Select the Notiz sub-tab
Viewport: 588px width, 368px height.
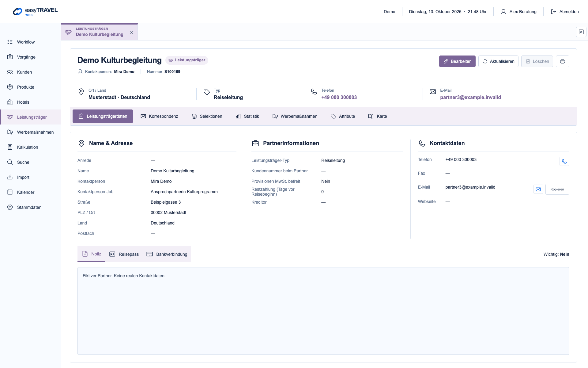pos(91,254)
